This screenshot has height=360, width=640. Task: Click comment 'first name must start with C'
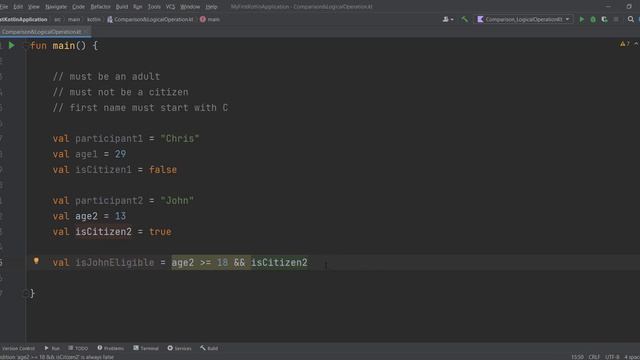coord(140,107)
